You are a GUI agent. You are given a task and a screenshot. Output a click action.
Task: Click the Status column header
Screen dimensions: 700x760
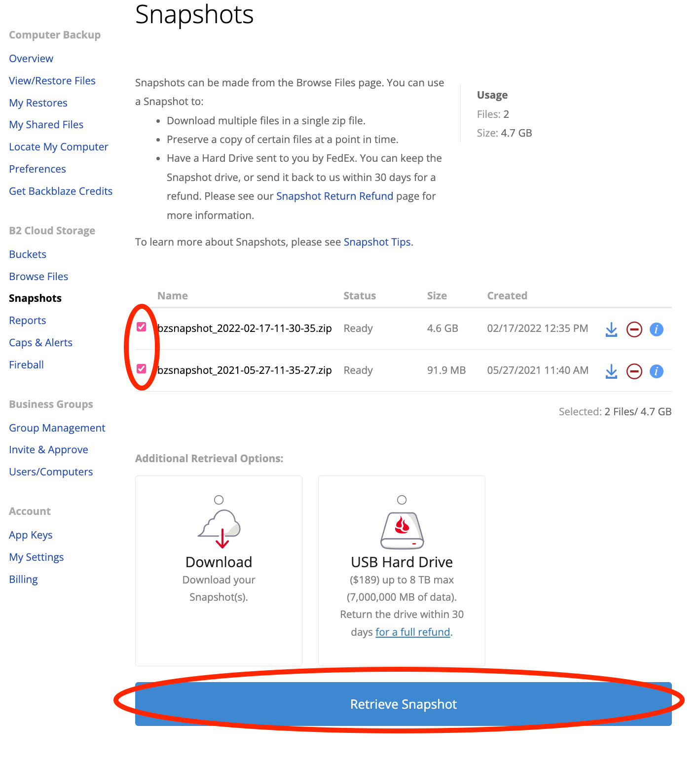[360, 296]
